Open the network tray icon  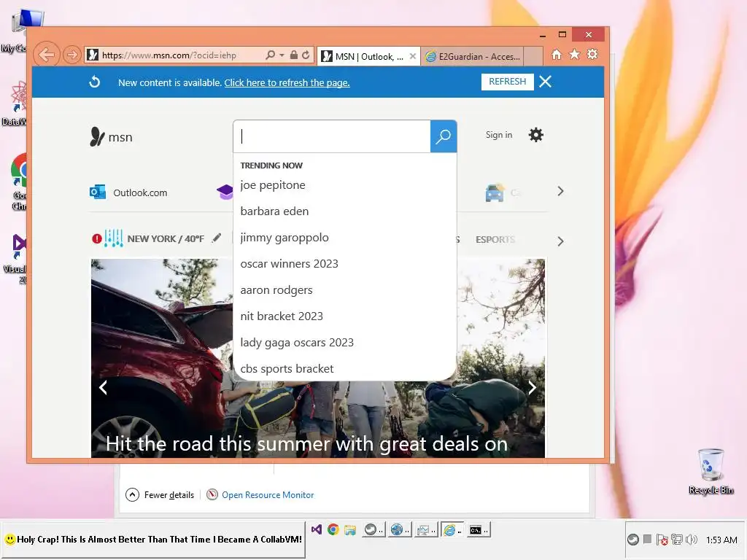pos(676,540)
